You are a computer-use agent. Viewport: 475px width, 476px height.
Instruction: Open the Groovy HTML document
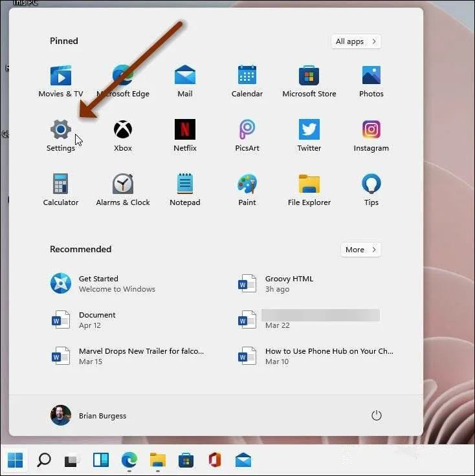point(276,283)
